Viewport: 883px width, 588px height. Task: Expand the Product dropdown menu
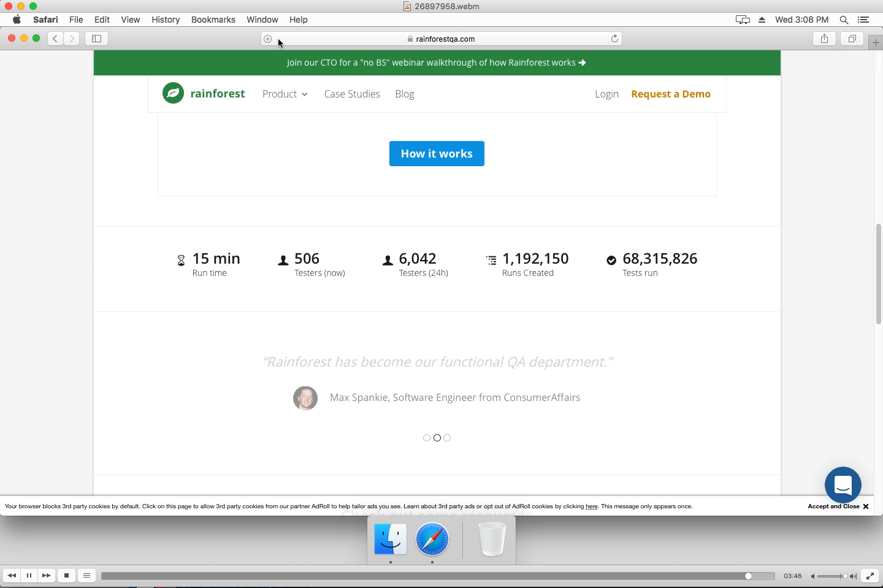tap(285, 94)
